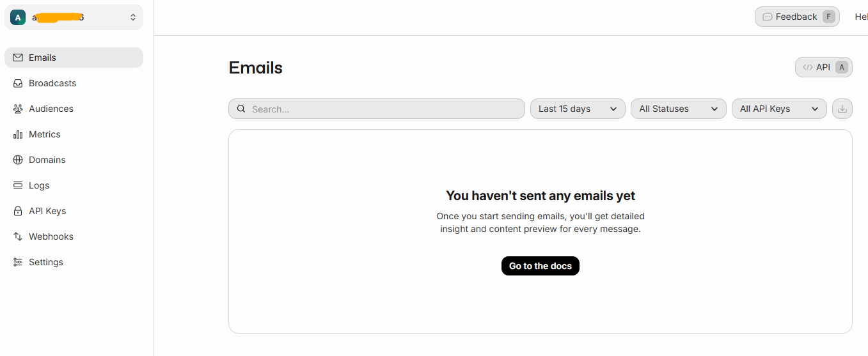
Task: Expand the account team switcher
Action: 74,17
